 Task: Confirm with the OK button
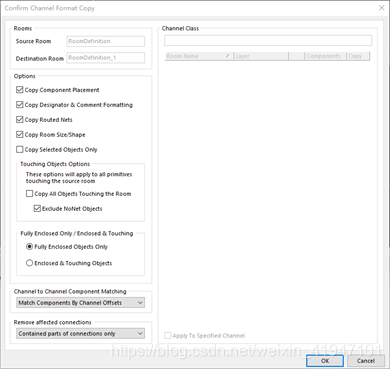[325, 361]
